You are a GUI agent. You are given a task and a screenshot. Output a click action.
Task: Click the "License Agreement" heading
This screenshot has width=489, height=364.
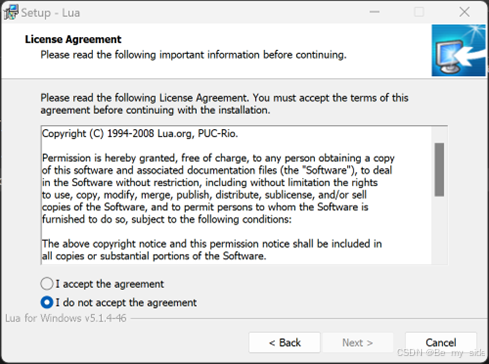pyautogui.click(x=73, y=39)
